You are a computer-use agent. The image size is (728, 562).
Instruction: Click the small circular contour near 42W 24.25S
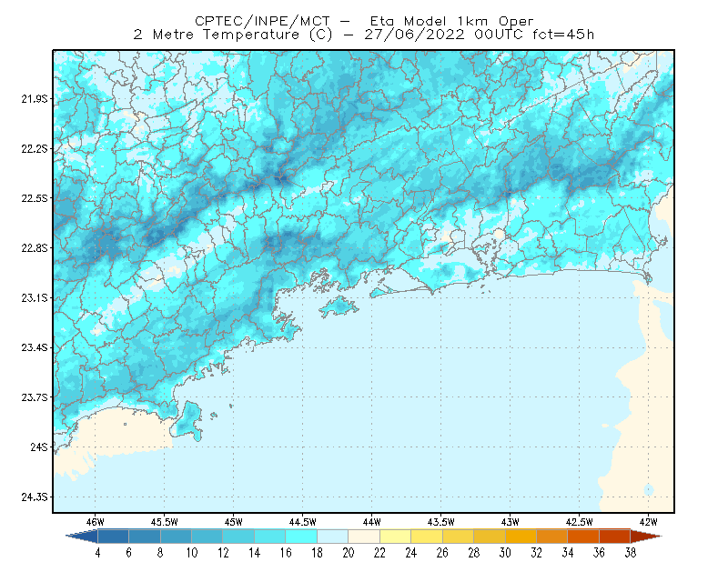click(x=649, y=489)
